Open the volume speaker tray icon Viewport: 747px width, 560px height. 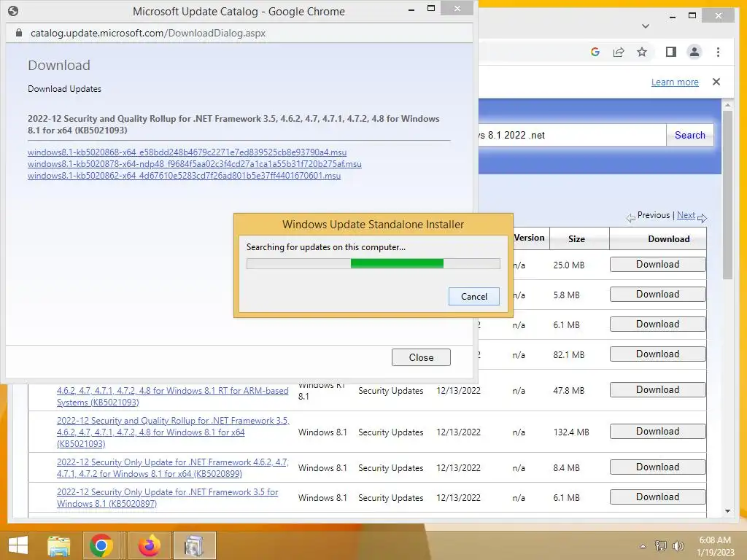(x=678, y=545)
